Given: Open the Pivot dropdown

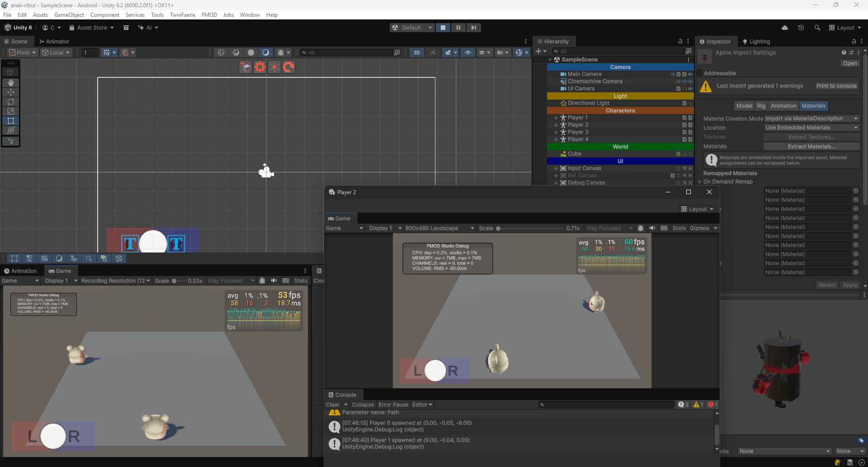Looking at the screenshot, I should pos(22,52).
